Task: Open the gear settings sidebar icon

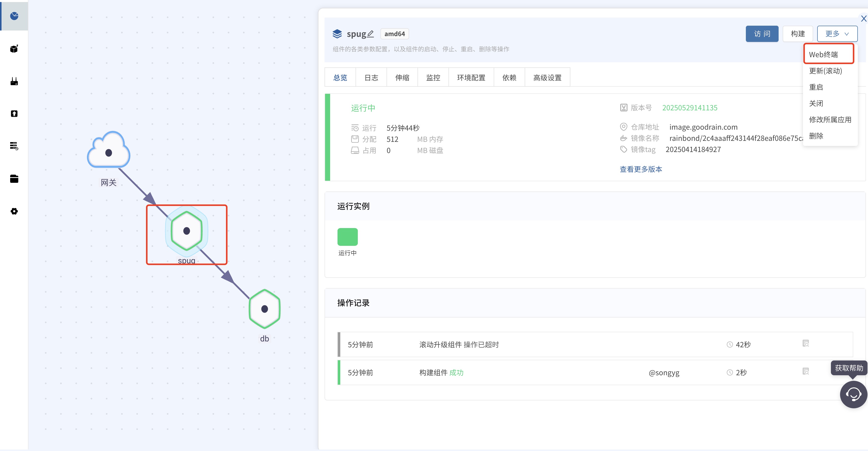Action: 14,211
